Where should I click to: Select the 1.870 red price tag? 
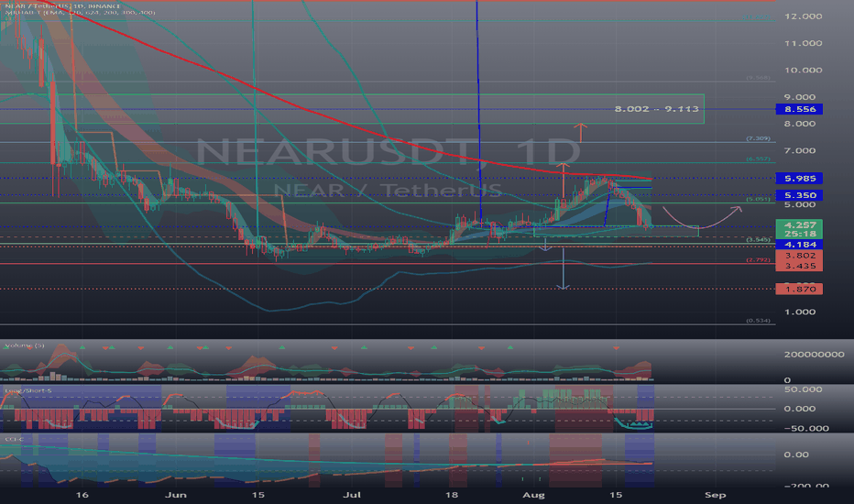coord(799,289)
